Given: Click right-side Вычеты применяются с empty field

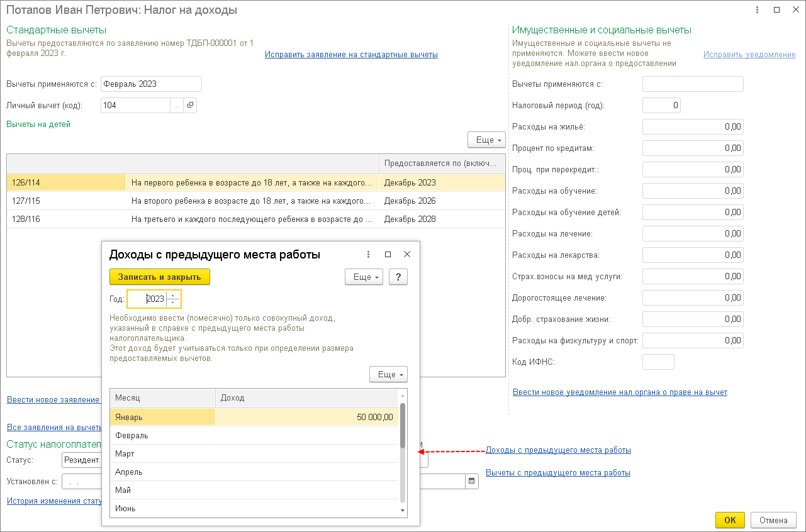Looking at the screenshot, I should 693,84.
